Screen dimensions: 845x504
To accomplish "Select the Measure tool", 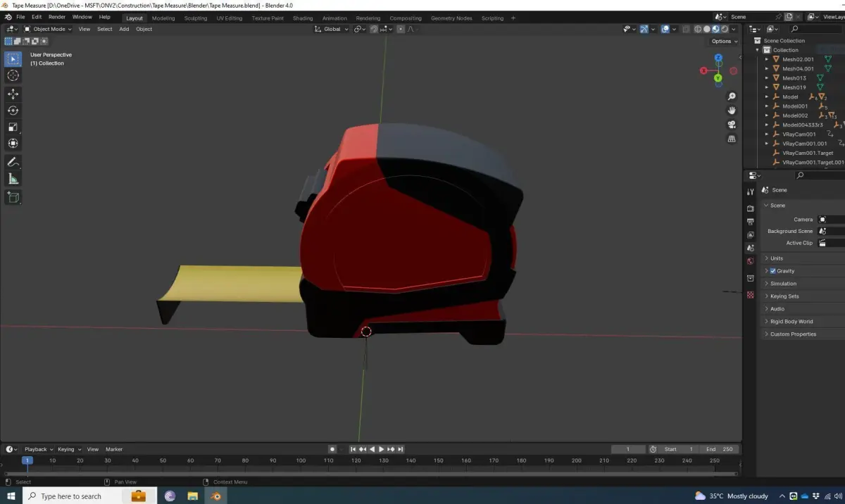I will [13, 179].
